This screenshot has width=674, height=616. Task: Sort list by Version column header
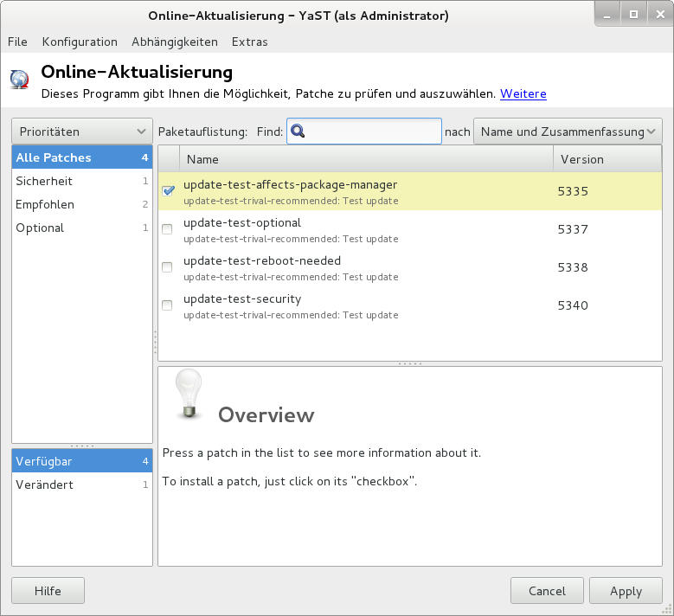click(607, 159)
